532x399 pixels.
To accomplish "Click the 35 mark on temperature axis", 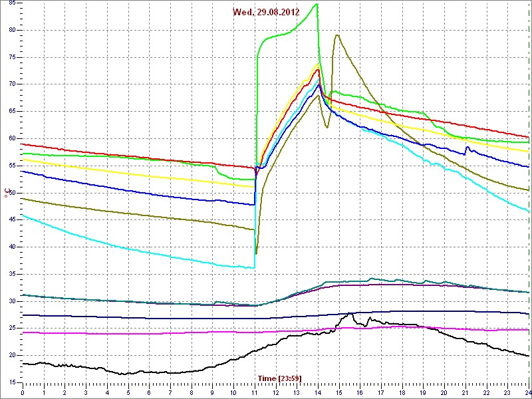I will pyautogui.click(x=13, y=274).
